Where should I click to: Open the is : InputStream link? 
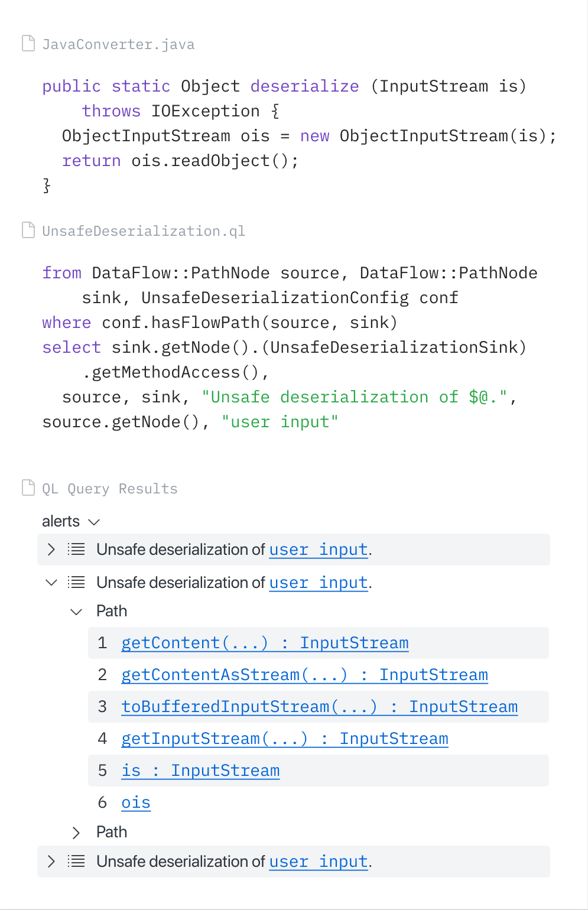[200, 770]
